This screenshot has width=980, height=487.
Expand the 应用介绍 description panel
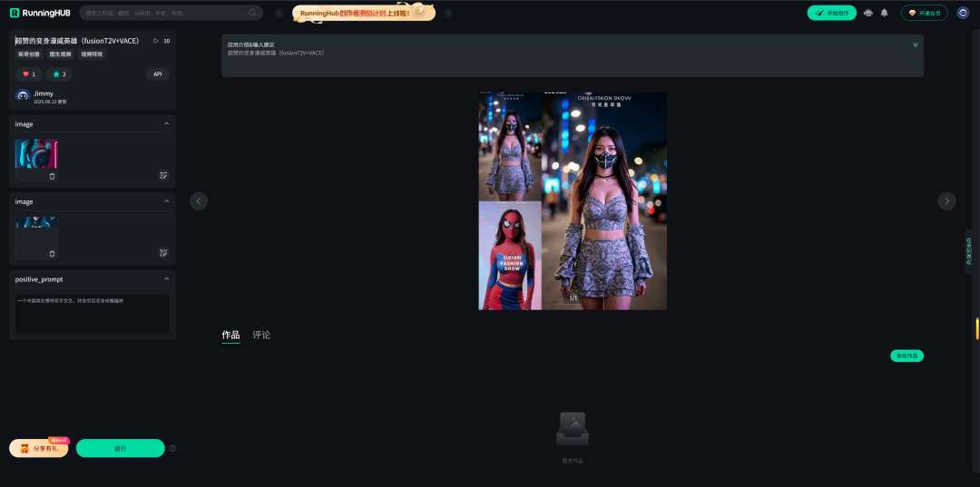point(915,44)
